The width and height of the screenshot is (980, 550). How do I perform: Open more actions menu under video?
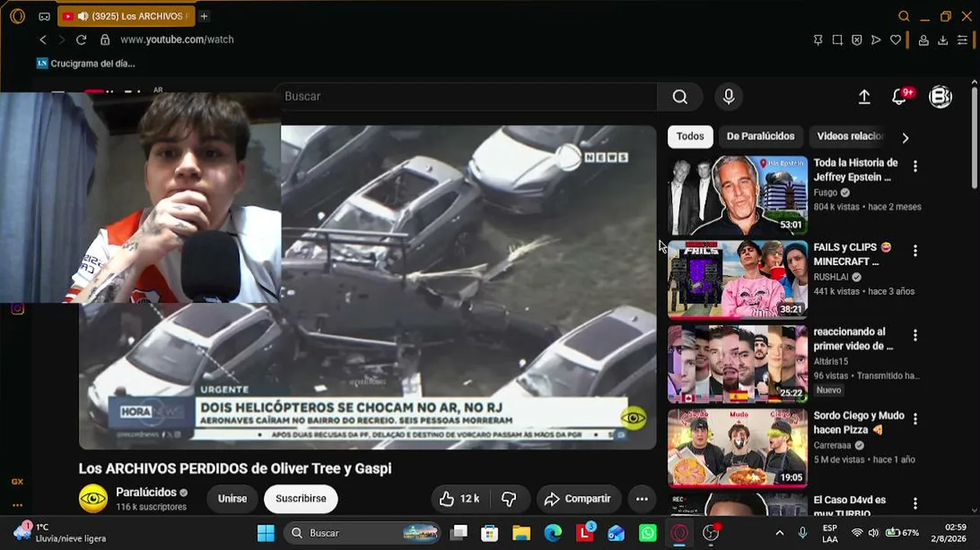click(x=642, y=499)
